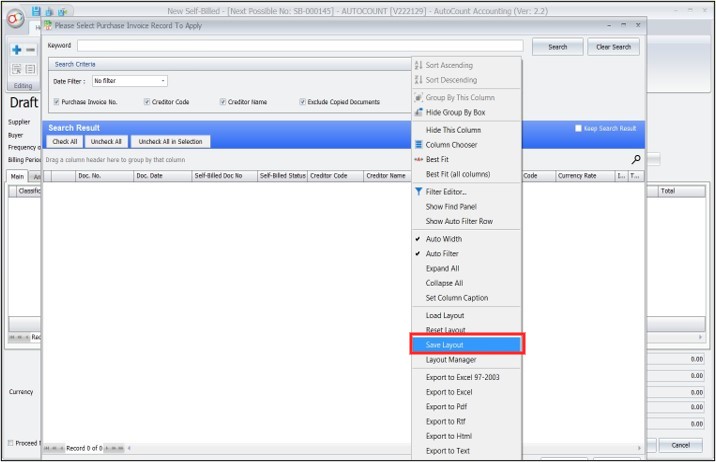Click into the Keyword text field

300,46
